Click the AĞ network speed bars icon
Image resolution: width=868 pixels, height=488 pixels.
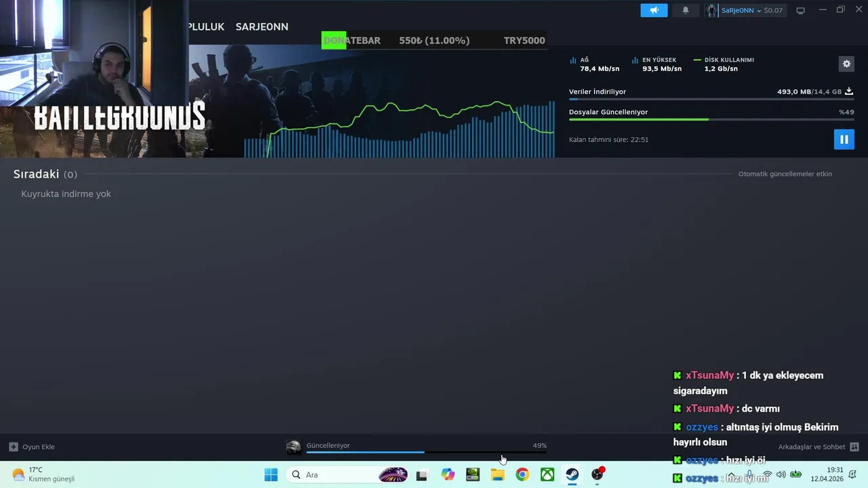pyautogui.click(x=573, y=60)
